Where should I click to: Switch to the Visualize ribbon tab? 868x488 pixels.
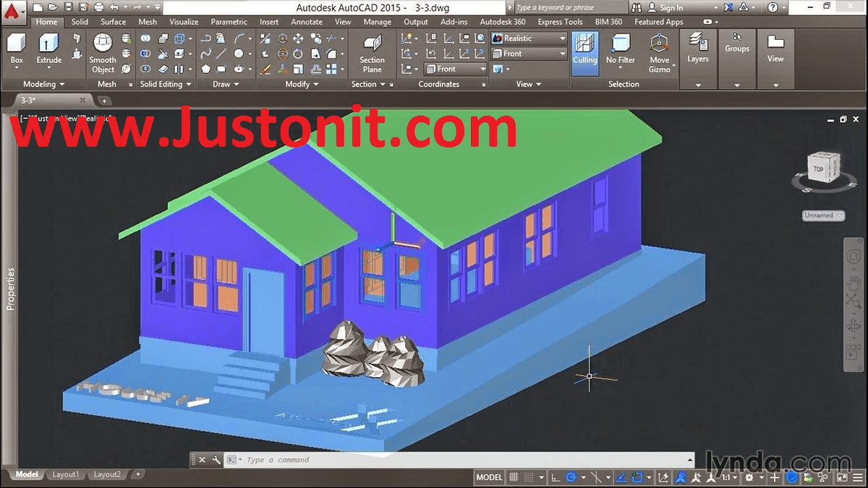(184, 22)
